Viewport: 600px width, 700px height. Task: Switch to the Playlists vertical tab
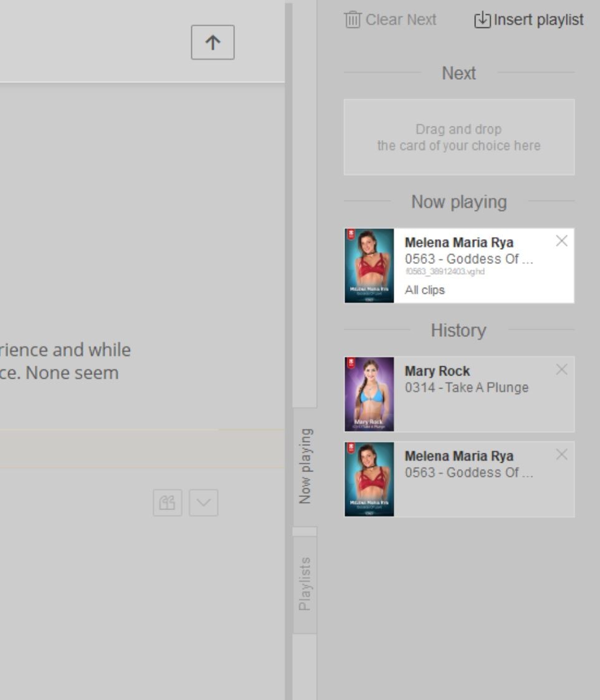tap(305, 584)
